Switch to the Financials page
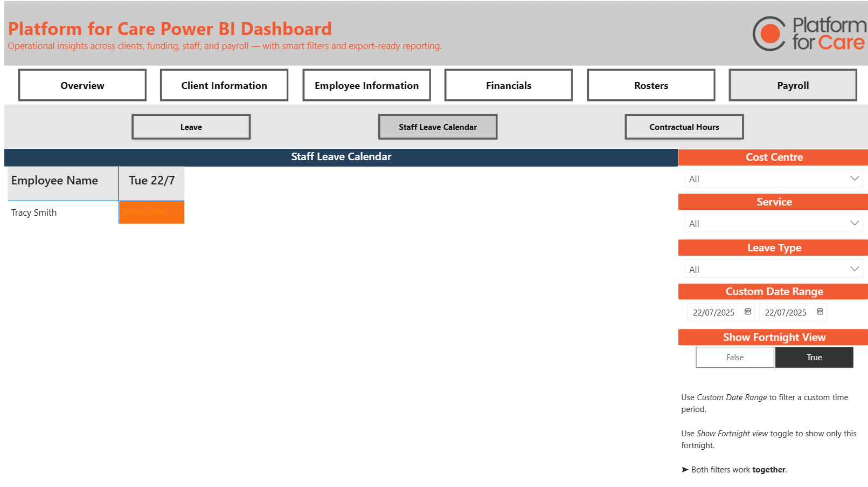The width and height of the screenshot is (868, 487). tap(509, 85)
